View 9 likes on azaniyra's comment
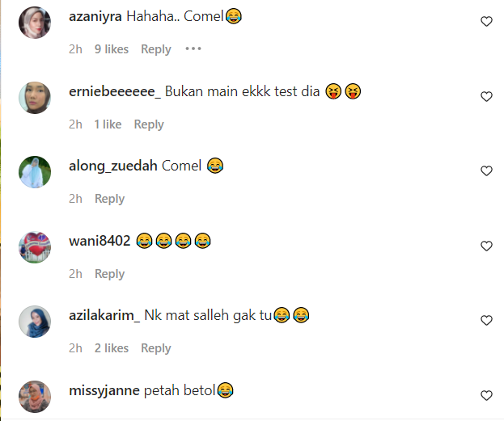Screen dimensions: 504x421 coord(112,49)
